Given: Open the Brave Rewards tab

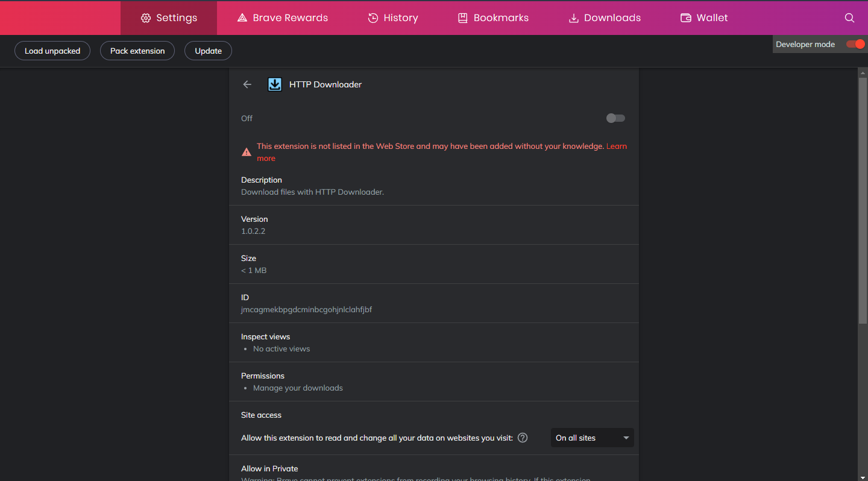Looking at the screenshot, I should pos(283,17).
